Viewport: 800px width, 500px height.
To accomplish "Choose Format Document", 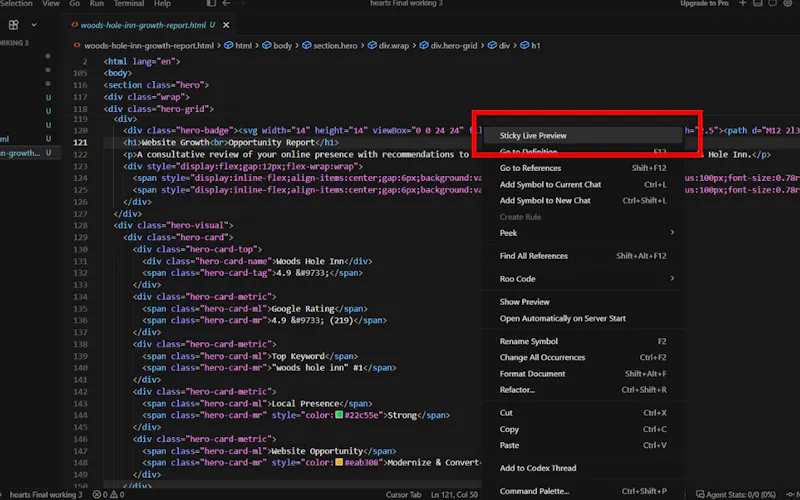I will 583,373.
